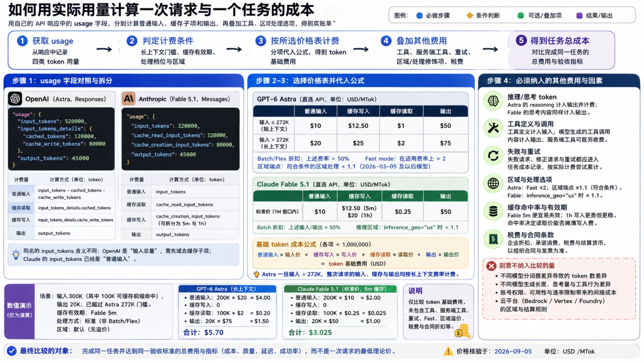The width and height of the screenshot is (644, 362).
Task: Click the wrench icon beside 工具定义与调用
Action: click(x=493, y=128)
